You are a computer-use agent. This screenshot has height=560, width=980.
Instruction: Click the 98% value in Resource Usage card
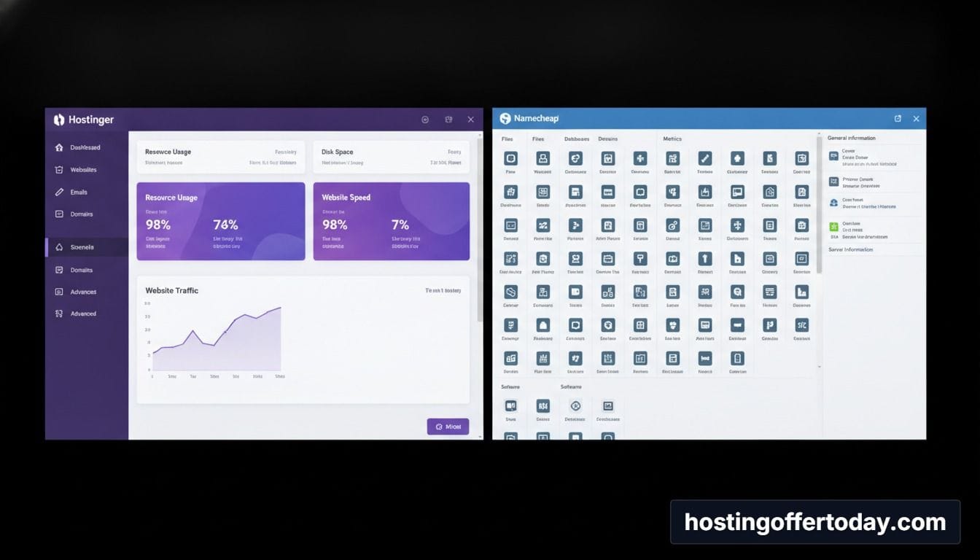point(157,225)
